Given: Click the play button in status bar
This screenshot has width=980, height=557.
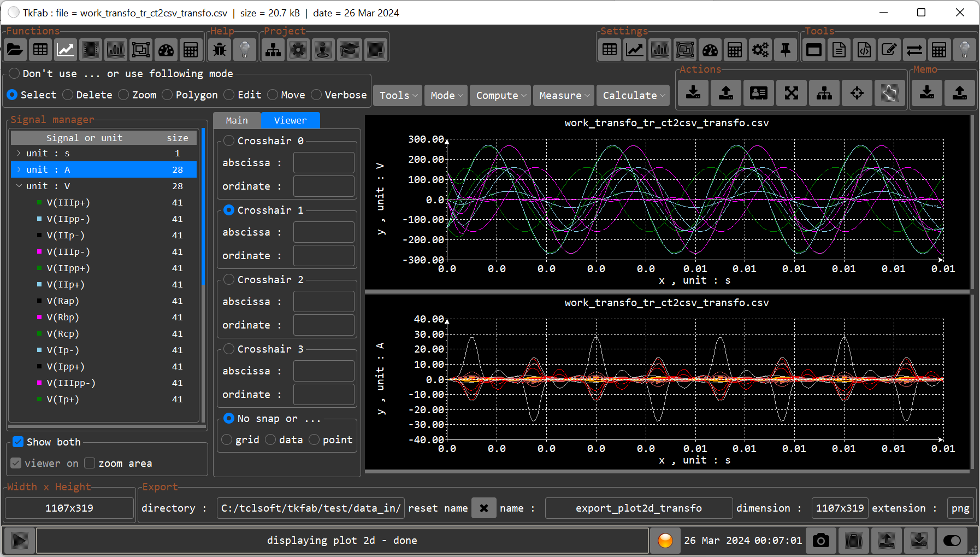Looking at the screenshot, I should point(19,541).
